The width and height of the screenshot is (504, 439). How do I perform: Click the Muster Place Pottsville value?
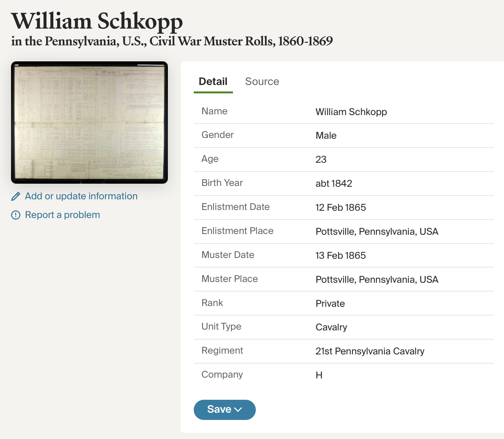(377, 279)
